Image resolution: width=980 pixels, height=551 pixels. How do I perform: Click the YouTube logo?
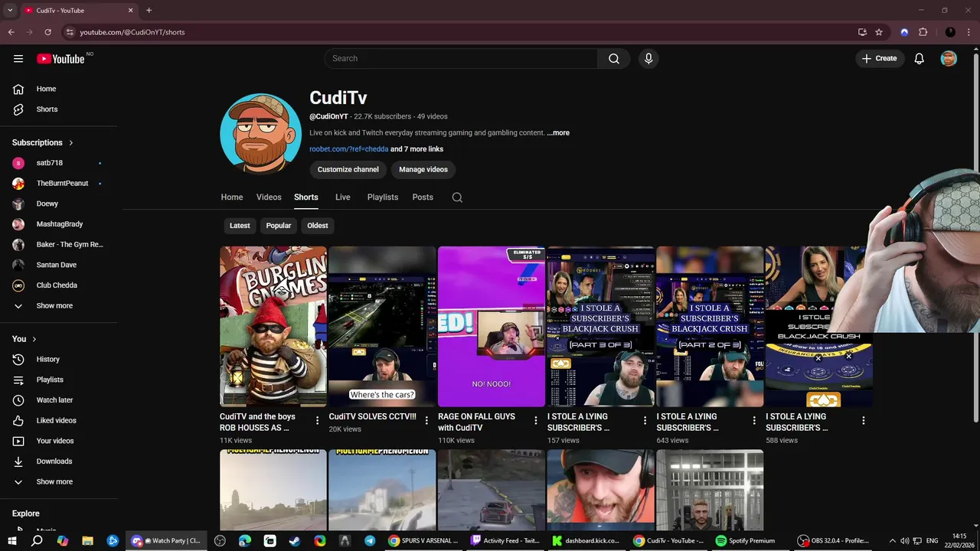60,59
